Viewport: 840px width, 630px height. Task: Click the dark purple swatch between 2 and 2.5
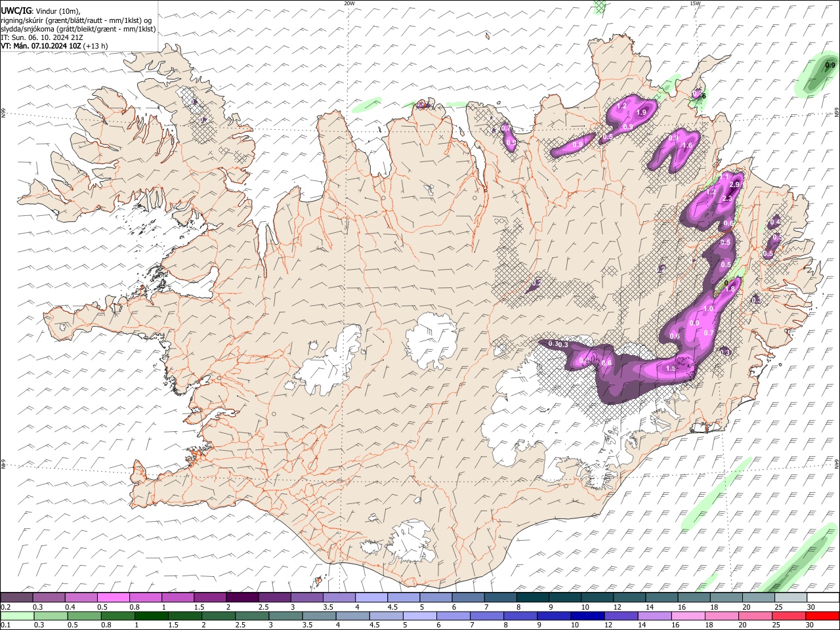(x=242, y=597)
